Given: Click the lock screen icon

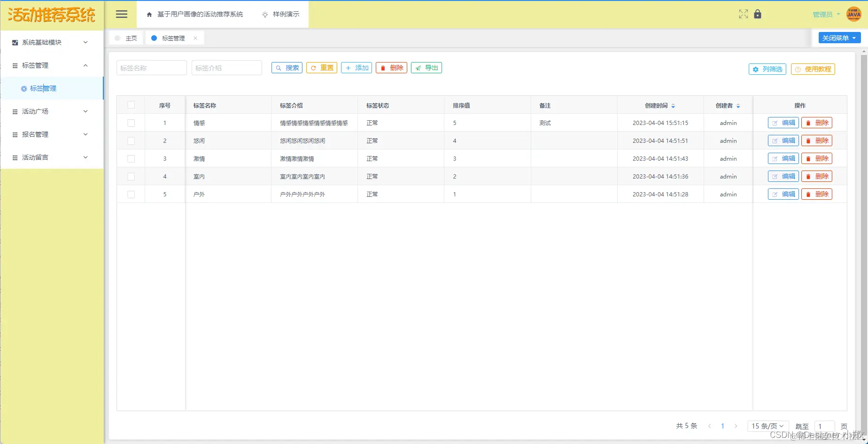Looking at the screenshot, I should pyautogui.click(x=758, y=14).
